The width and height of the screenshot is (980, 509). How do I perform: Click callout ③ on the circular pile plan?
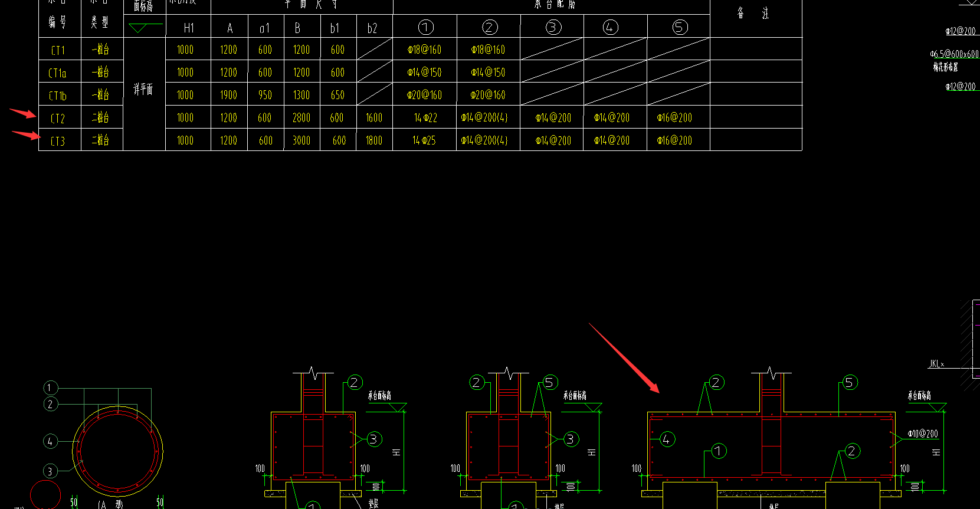point(51,471)
